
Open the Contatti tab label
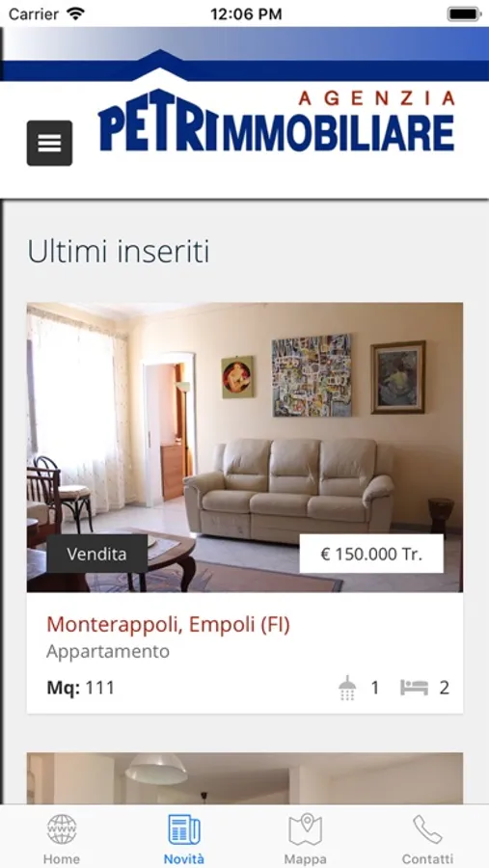pyautogui.click(x=427, y=859)
